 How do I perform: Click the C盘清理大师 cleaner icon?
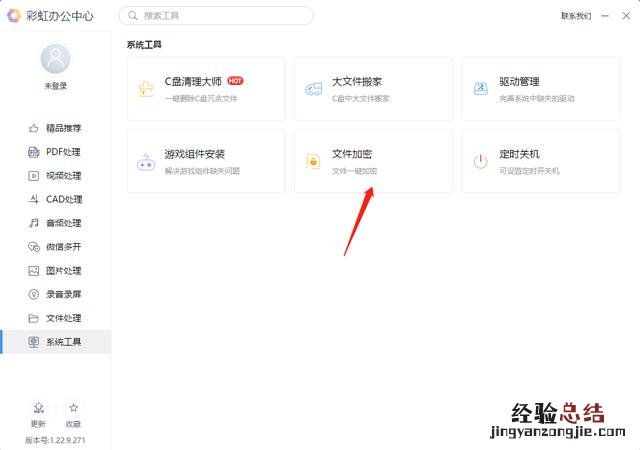tap(146, 89)
